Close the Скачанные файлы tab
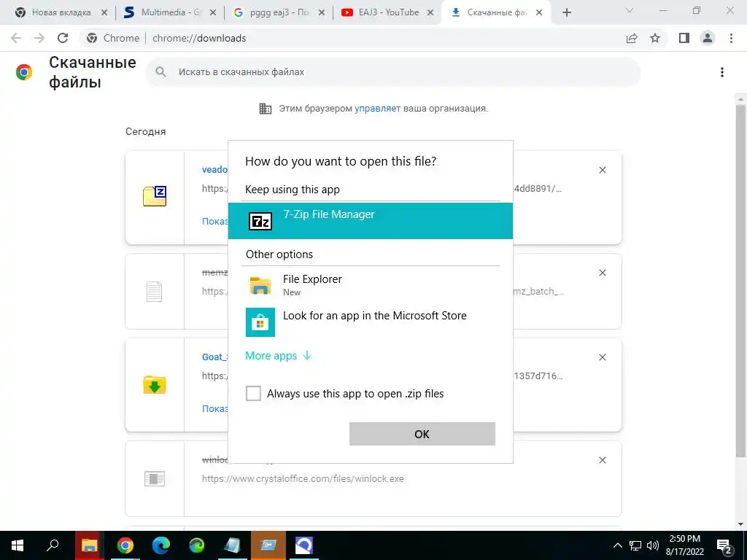747x560 pixels. 539,13
